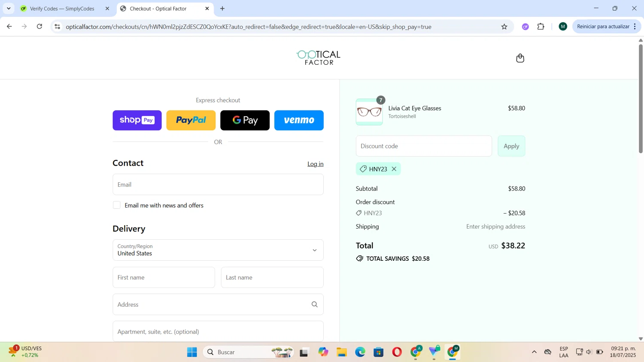Focus the Last name field
The height and width of the screenshot is (362, 644).
pyautogui.click(x=272, y=278)
